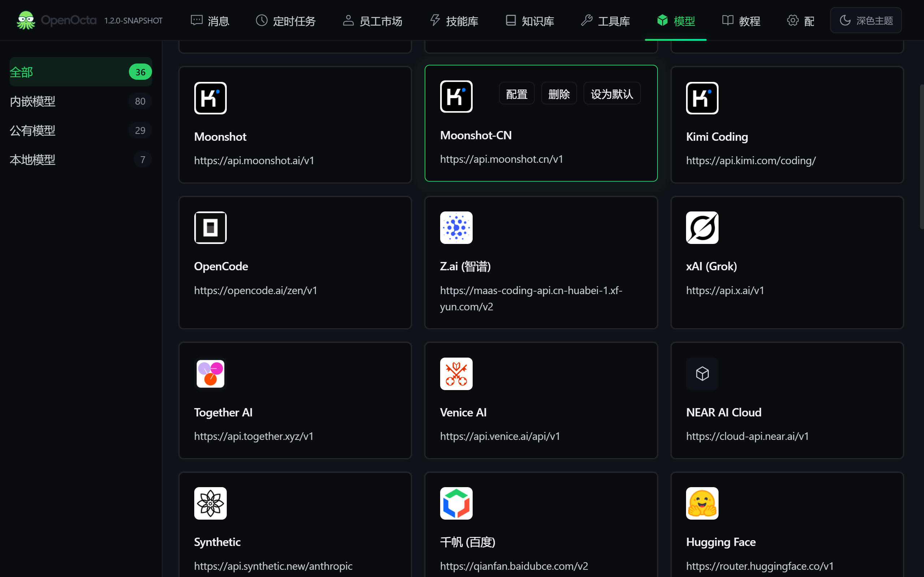Click the Synthetic flower logo icon
The height and width of the screenshot is (577, 924).
(211, 503)
